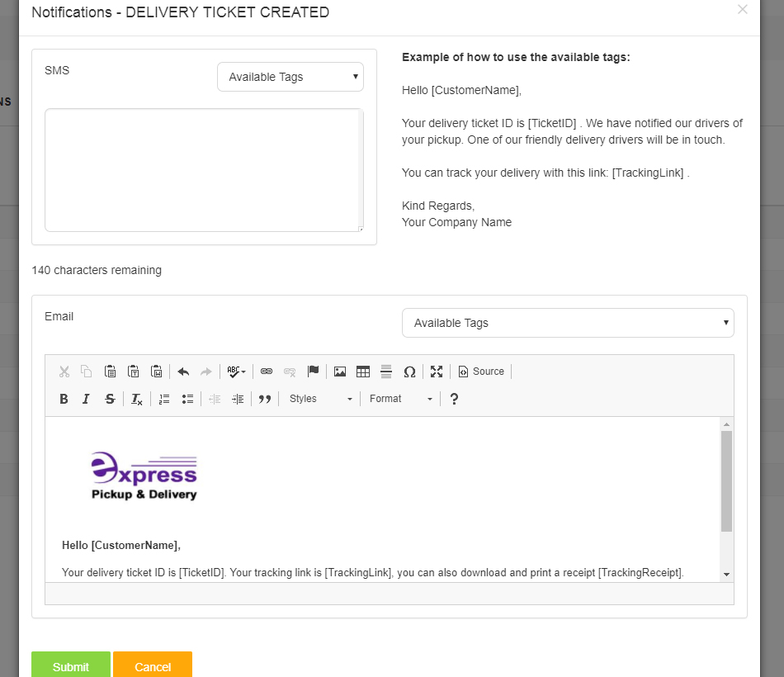Open the SMS Available Tags dropdown

pyautogui.click(x=290, y=76)
